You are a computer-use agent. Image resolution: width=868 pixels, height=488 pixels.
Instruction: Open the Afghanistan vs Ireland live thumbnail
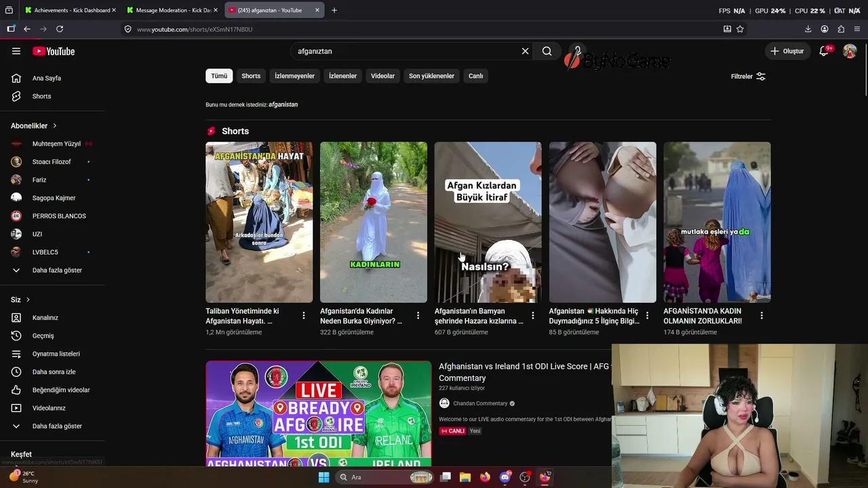point(319,413)
